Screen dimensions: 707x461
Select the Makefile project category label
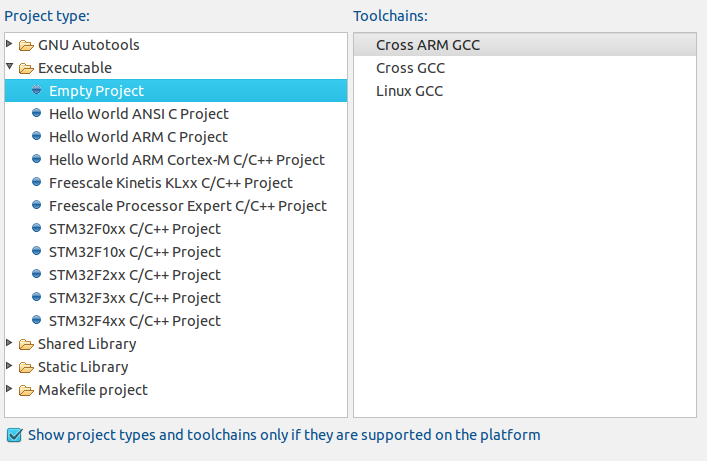coord(93,390)
